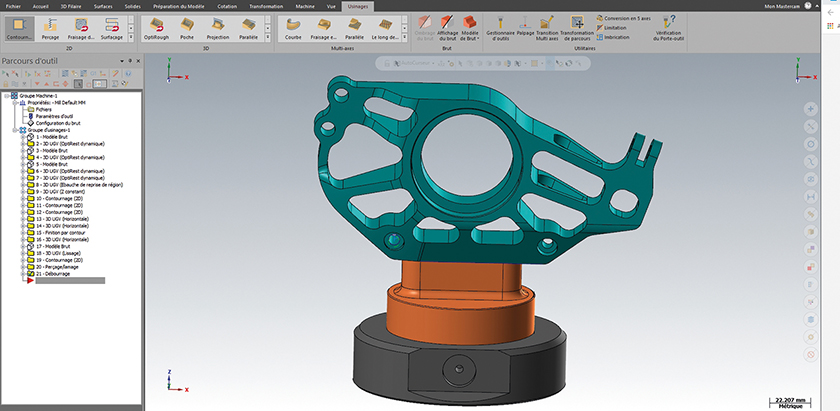Click the Imbrication button
This screenshot has height=411, width=840.
coord(616,37)
